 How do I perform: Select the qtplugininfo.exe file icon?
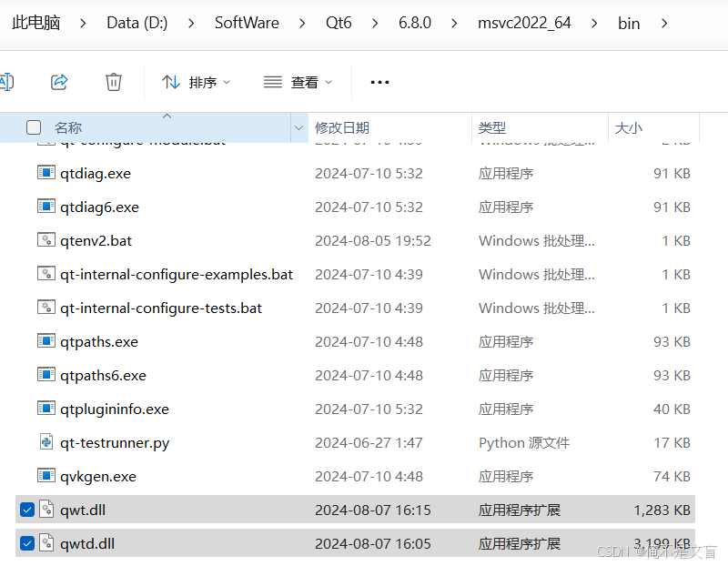(x=46, y=409)
